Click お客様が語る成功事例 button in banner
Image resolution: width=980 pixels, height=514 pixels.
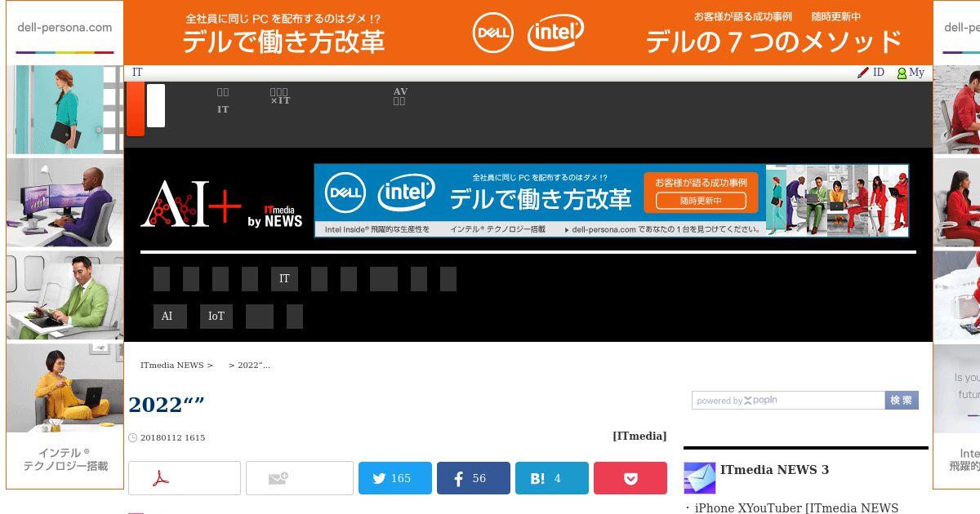tap(702, 192)
